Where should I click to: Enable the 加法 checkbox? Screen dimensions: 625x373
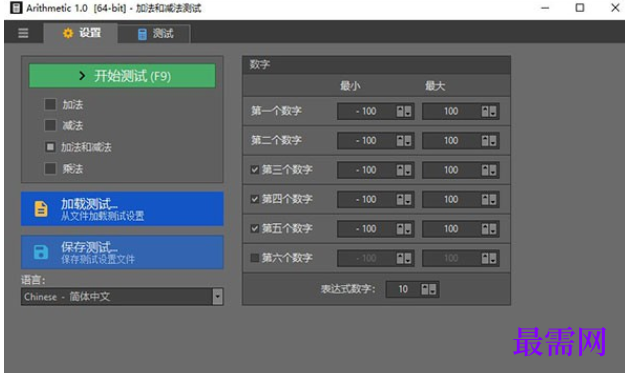point(50,104)
